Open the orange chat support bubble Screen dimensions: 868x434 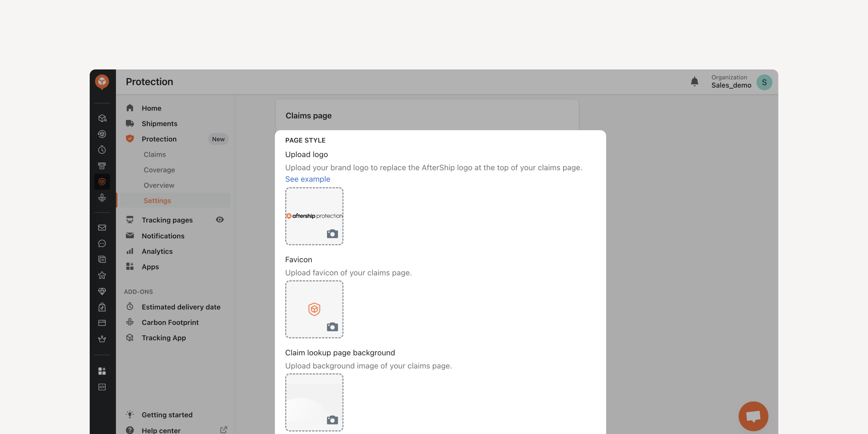tap(753, 416)
